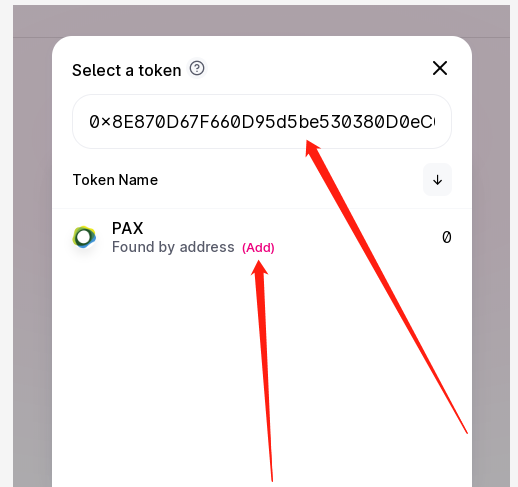The image size is (518, 487).
Task: Click into the token address search field
Action: [x=262, y=121]
